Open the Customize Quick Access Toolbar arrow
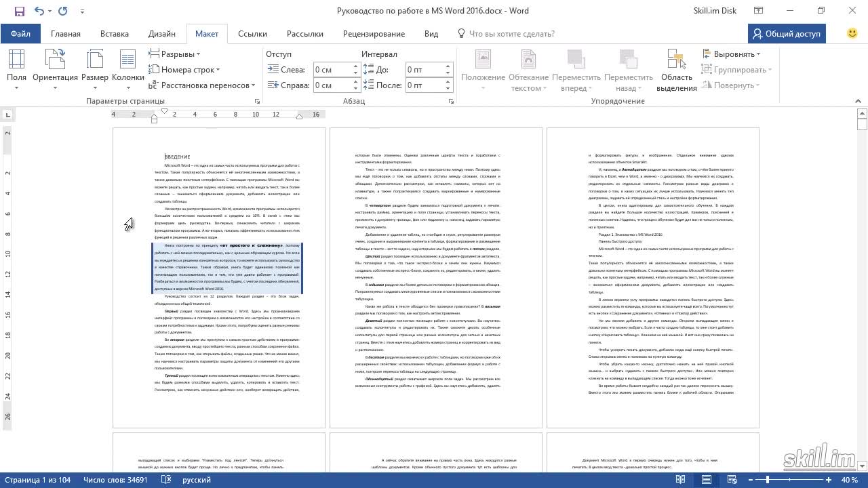Viewport: 868px width, 488px height. coord(82,12)
